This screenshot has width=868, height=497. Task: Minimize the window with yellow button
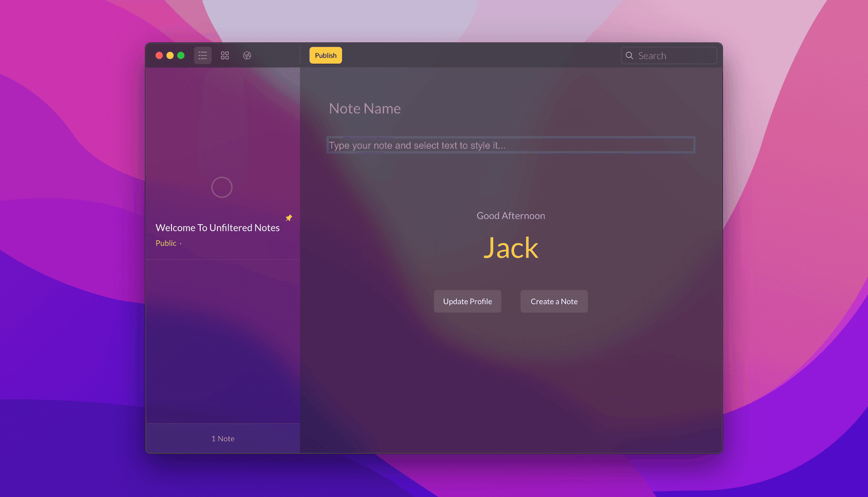(x=170, y=55)
